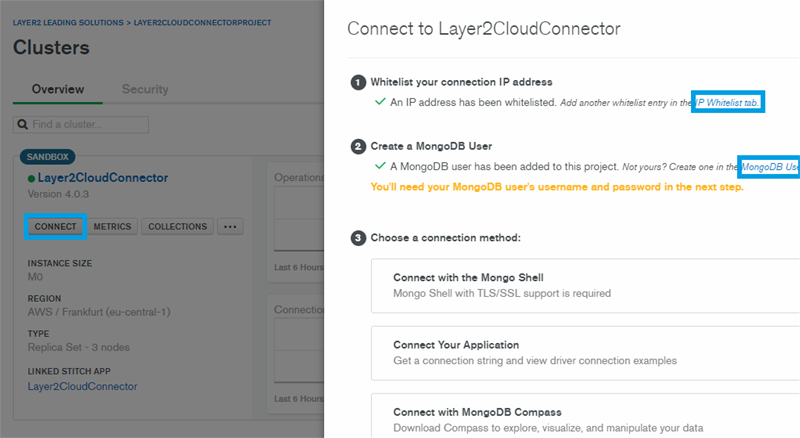Follow the IP Whitelist tab link
This screenshot has height=438, width=800.
pyautogui.click(x=729, y=103)
